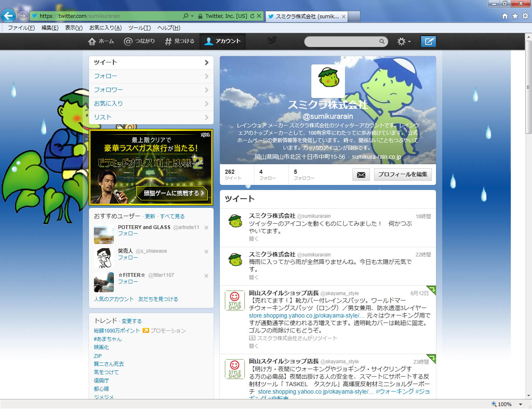Follow 笑売人 via フォロー link
532x409 pixels.
pyautogui.click(x=128, y=258)
